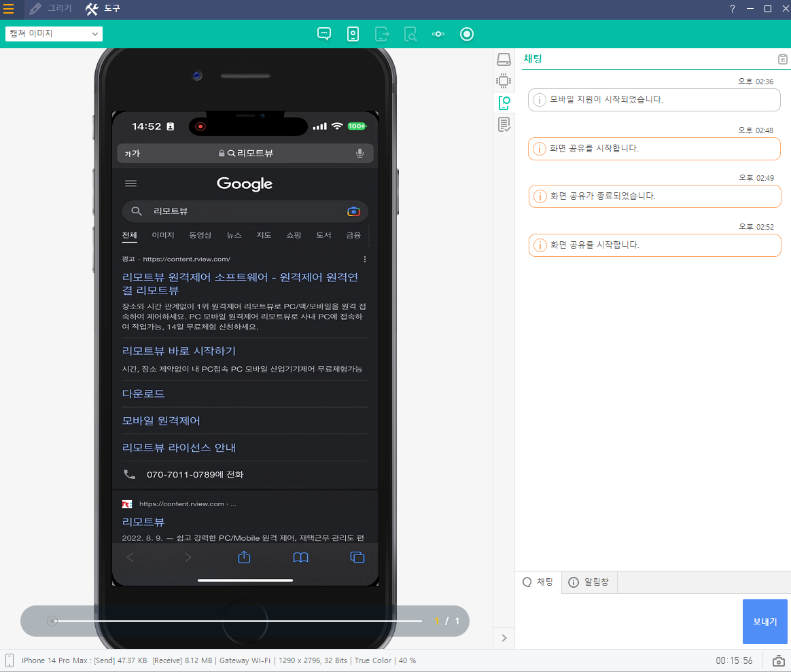Viewport: 791px width, 672px height.
Task: Open the 리모트뷰 원격제어 소프트웨어 ad link
Action: 240,283
